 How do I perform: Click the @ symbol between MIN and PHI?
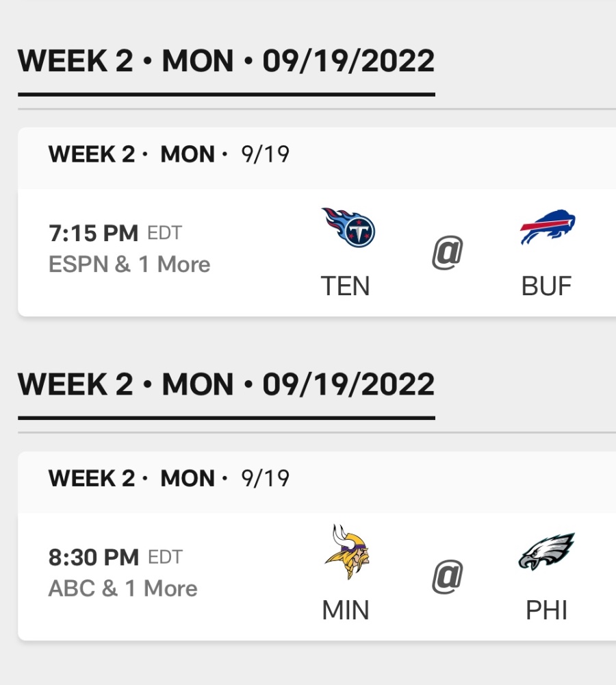(447, 577)
